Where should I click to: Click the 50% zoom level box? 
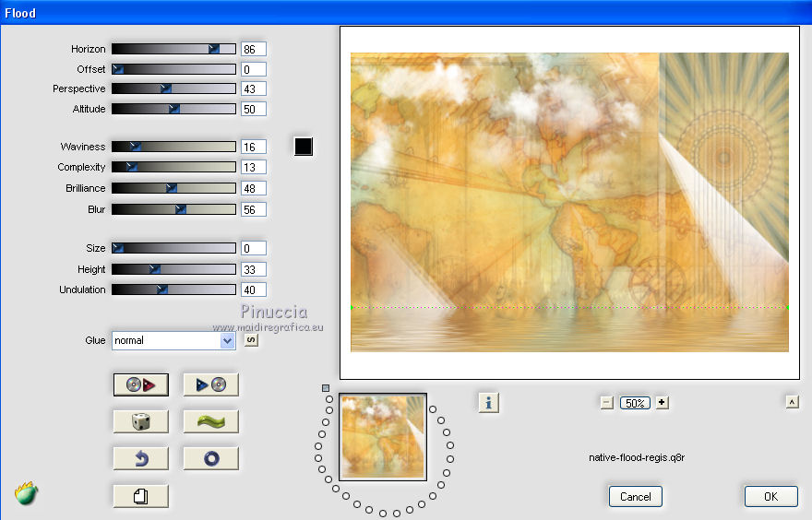tap(635, 403)
